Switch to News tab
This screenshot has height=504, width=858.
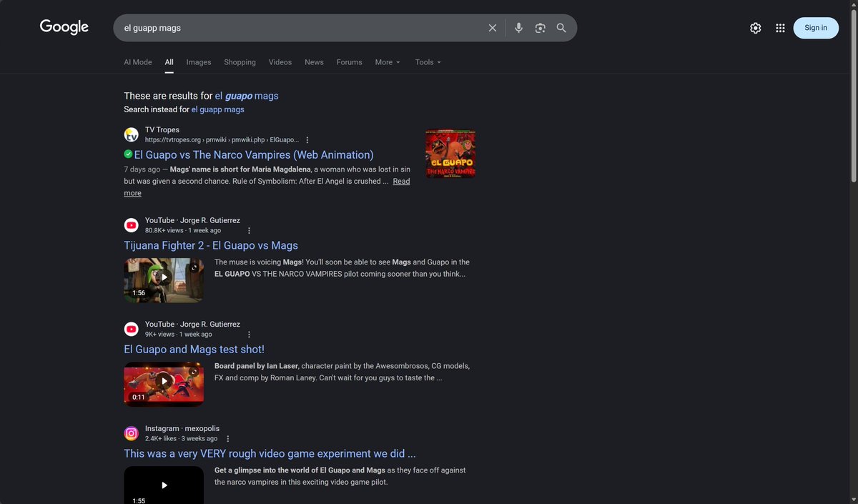click(x=314, y=62)
